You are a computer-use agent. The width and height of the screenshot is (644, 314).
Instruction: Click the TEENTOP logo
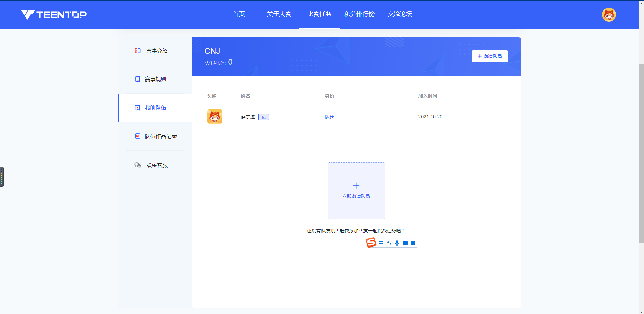coord(54,14)
